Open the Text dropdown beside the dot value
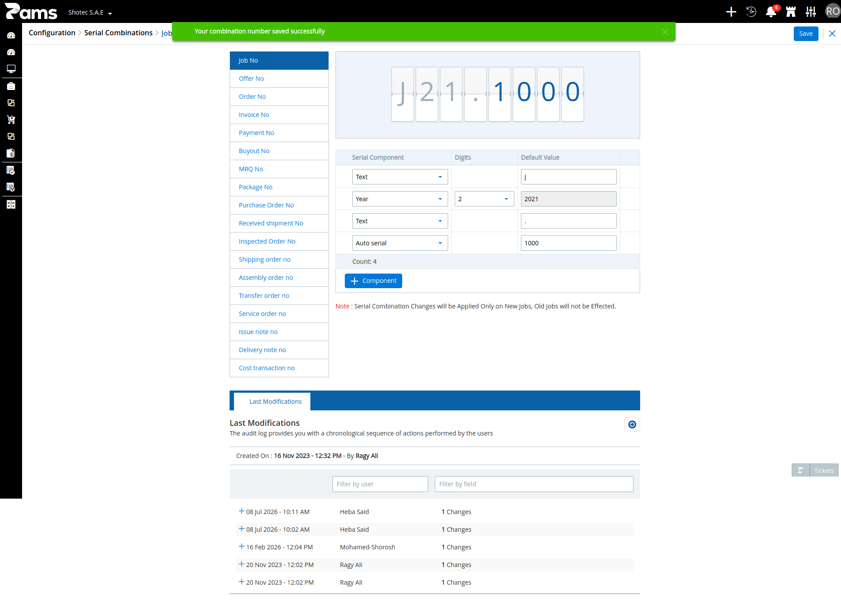Viewport: 841px width, 616px height. tap(400, 221)
